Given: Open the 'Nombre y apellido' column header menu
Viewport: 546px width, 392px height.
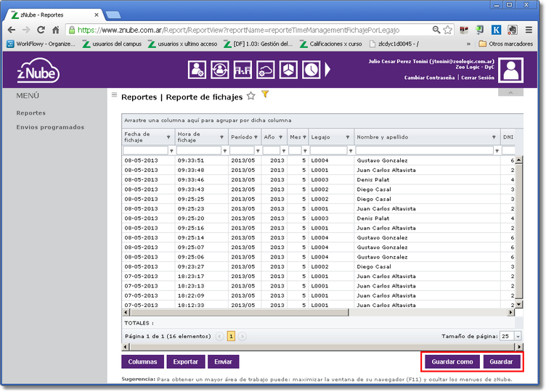Looking at the screenshot, I should (x=494, y=137).
